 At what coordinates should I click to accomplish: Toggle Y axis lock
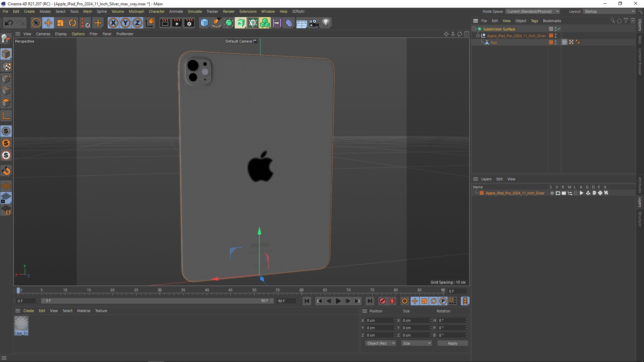pyautogui.click(x=125, y=23)
